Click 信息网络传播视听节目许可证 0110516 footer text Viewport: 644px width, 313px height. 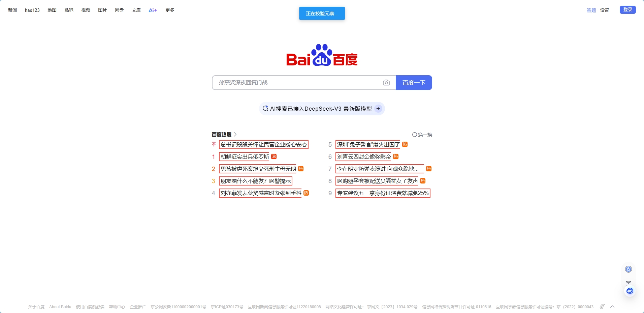click(x=457, y=307)
